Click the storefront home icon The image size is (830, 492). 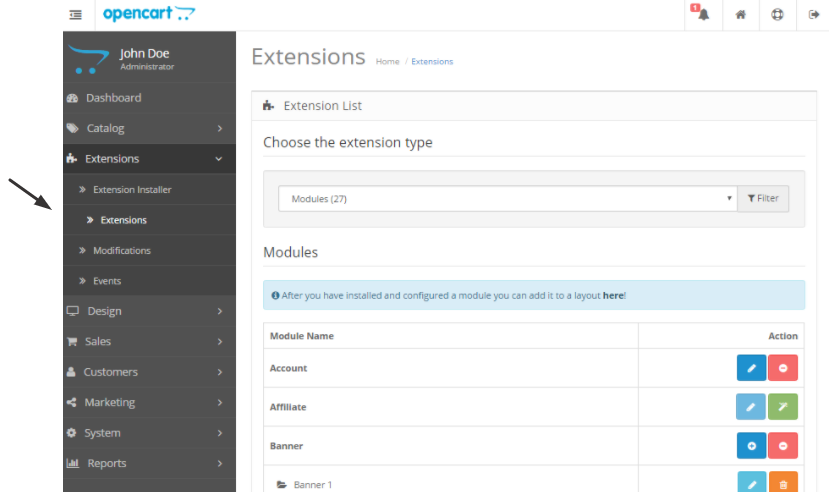(x=740, y=15)
